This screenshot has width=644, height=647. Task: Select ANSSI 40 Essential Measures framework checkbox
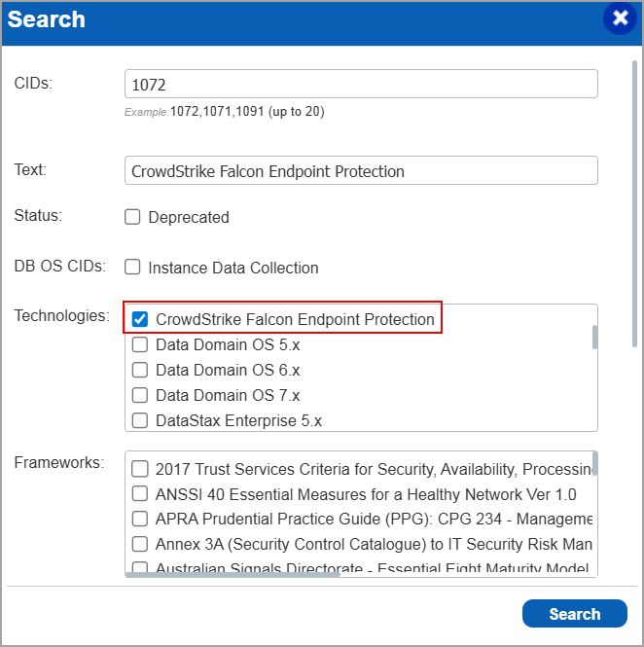point(140,493)
